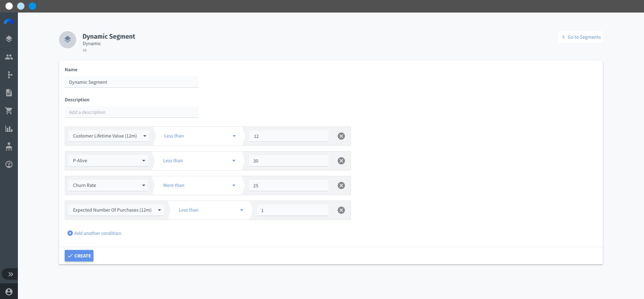Click value field containing 30
This screenshot has height=299, width=644.
(x=289, y=161)
